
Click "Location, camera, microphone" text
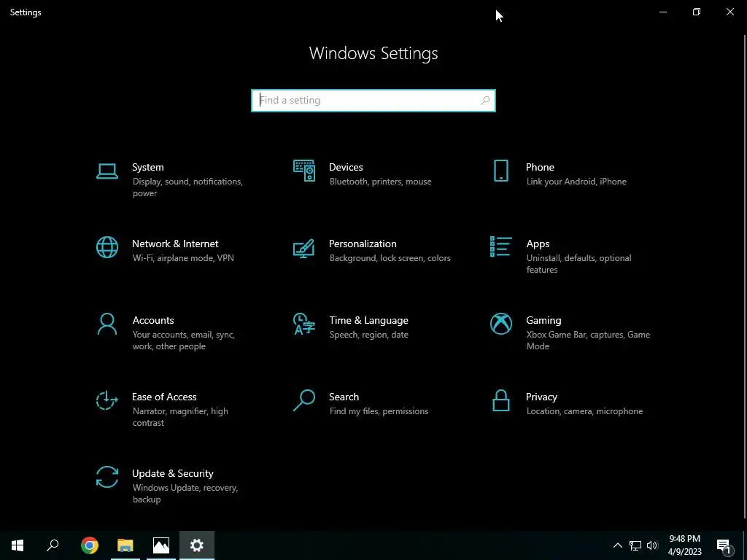(x=584, y=411)
